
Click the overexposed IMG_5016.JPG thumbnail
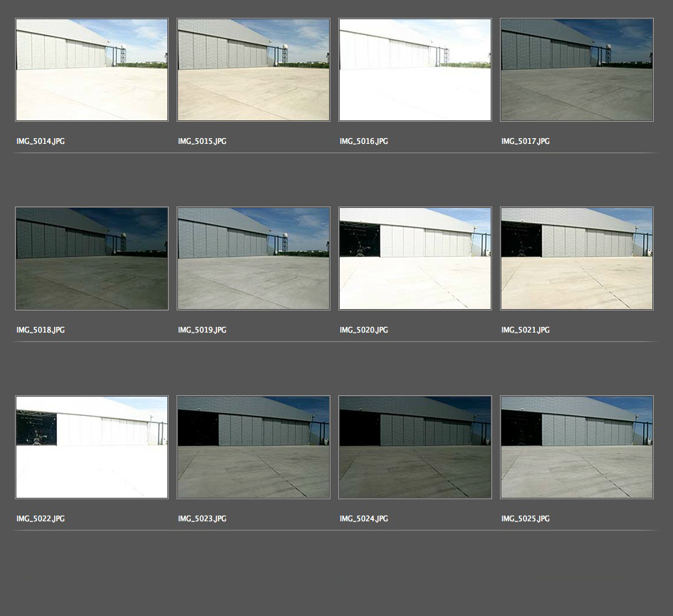coord(415,70)
